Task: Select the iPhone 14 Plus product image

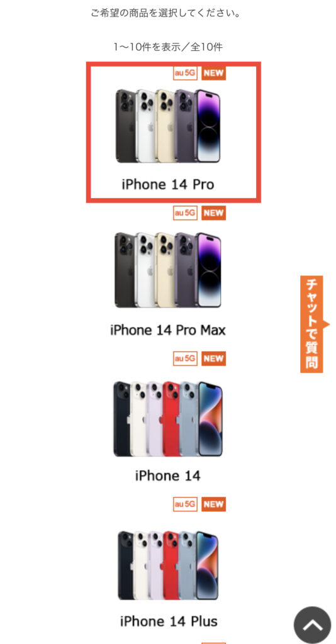Action: tap(167, 565)
